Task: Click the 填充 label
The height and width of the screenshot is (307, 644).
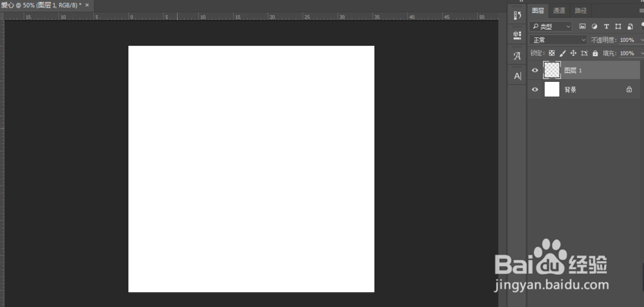Action: click(x=609, y=53)
